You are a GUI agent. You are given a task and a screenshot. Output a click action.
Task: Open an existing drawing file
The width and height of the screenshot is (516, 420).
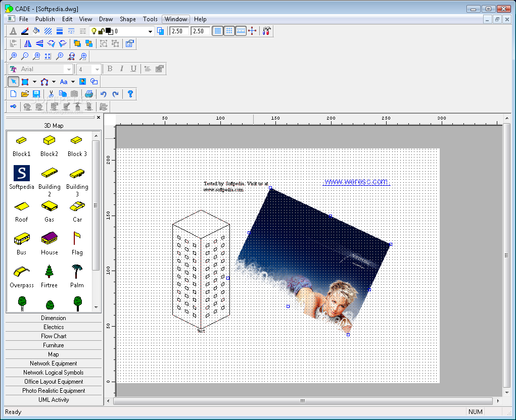click(x=25, y=94)
